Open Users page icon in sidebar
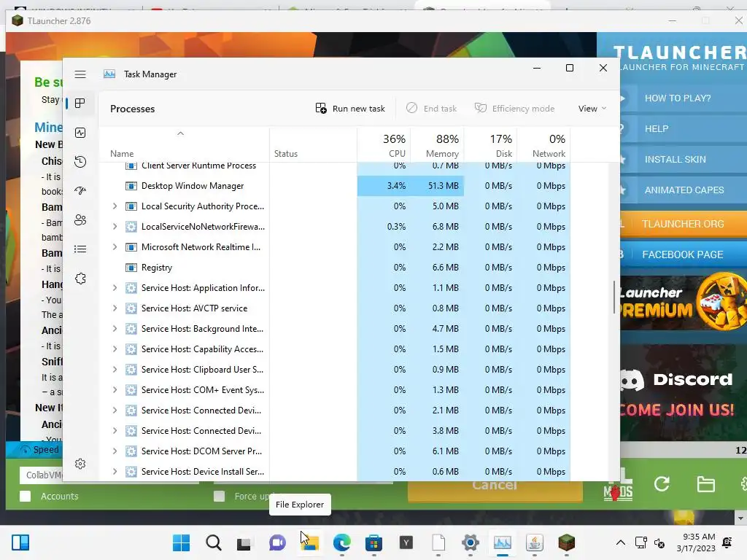Image resolution: width=747 pixels, height=560 pixels. point(80,220)
